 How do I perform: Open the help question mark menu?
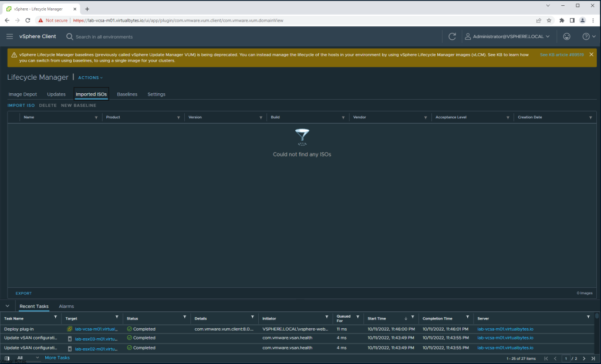pos(589,36)
